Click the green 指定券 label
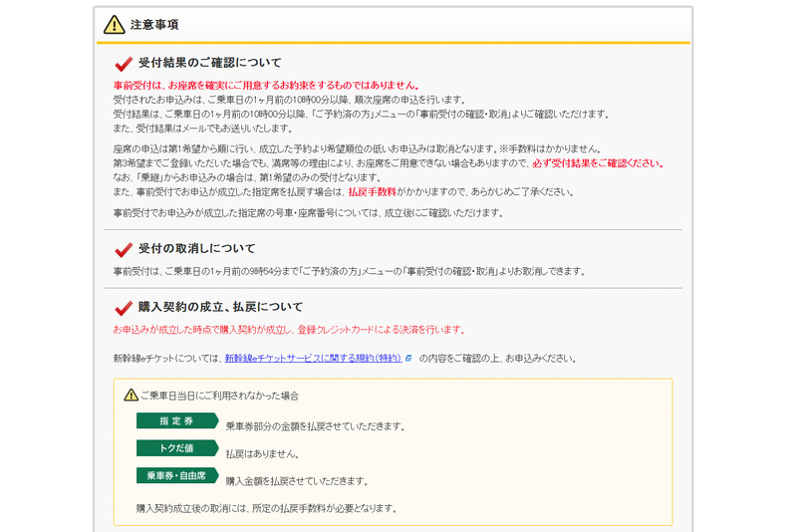The width and height of the screenshot is (797, 532). 177,420
